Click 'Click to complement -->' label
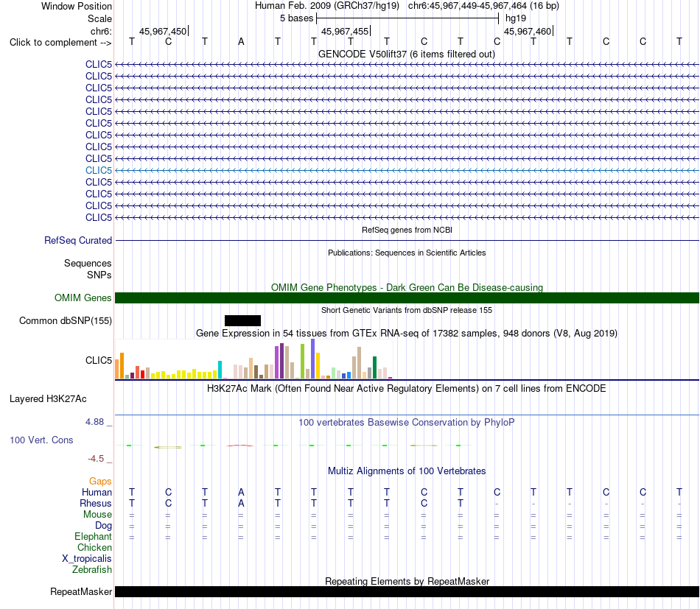Viewport: 700px width, 609px height. [x=60, y=43]
